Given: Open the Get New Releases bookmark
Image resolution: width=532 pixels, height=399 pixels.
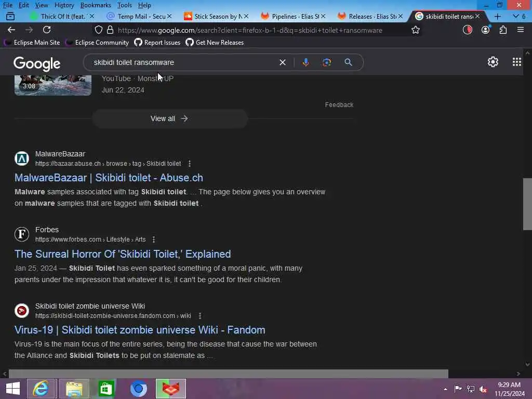Looking at the screenshot, I should [215, 43].
